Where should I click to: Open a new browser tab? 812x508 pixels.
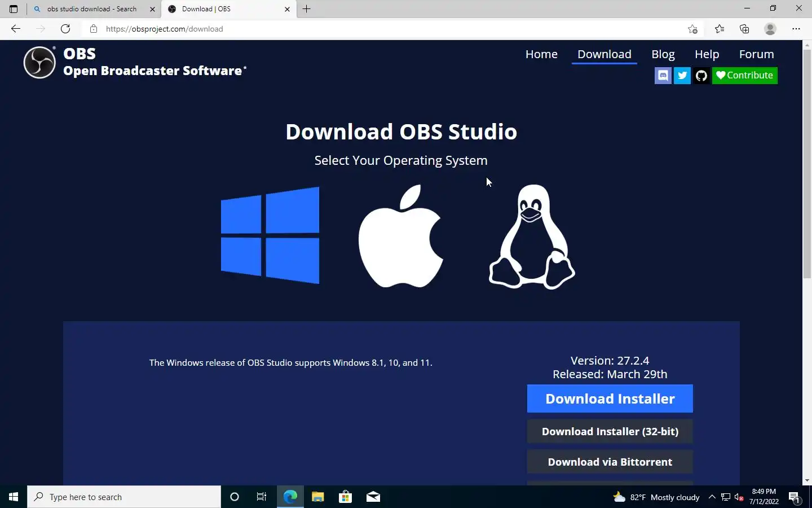click(x=307, y=9)
